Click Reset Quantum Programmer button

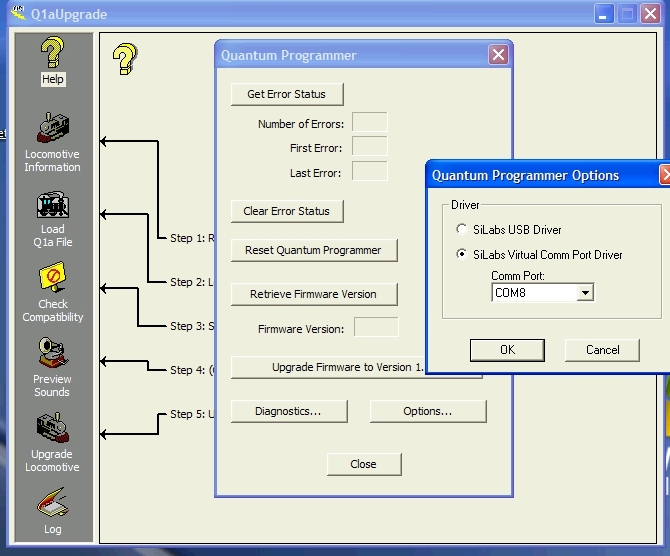pos(314,250)
